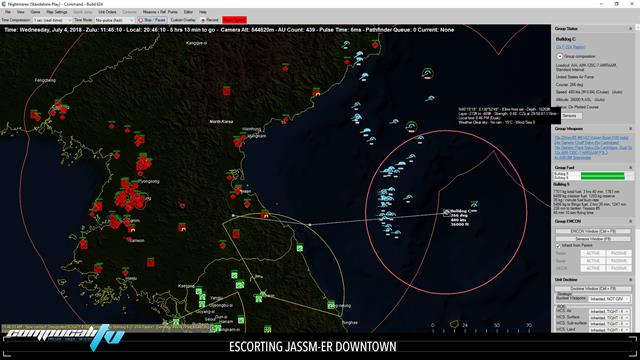This screenshot has height=360, width=640.
Task: Toggle the Group composition option
Action: (x=560, y=56)
